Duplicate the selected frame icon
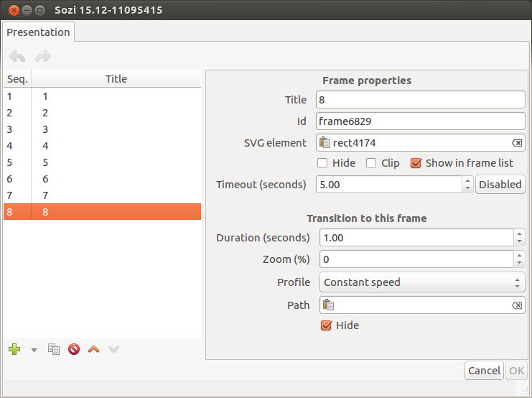Image resolution: width=532 pixels, height=398 pixels. pyautogui.click(x=54, y=349)
